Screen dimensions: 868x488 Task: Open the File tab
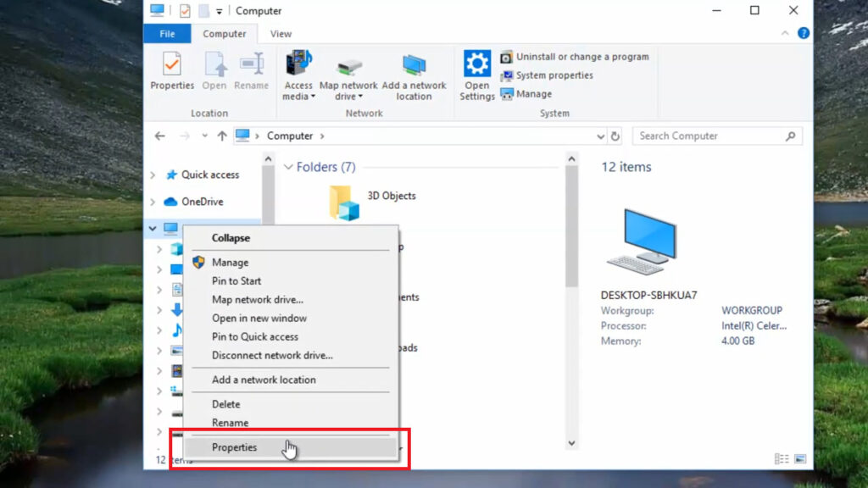click(x=167, y=34)
